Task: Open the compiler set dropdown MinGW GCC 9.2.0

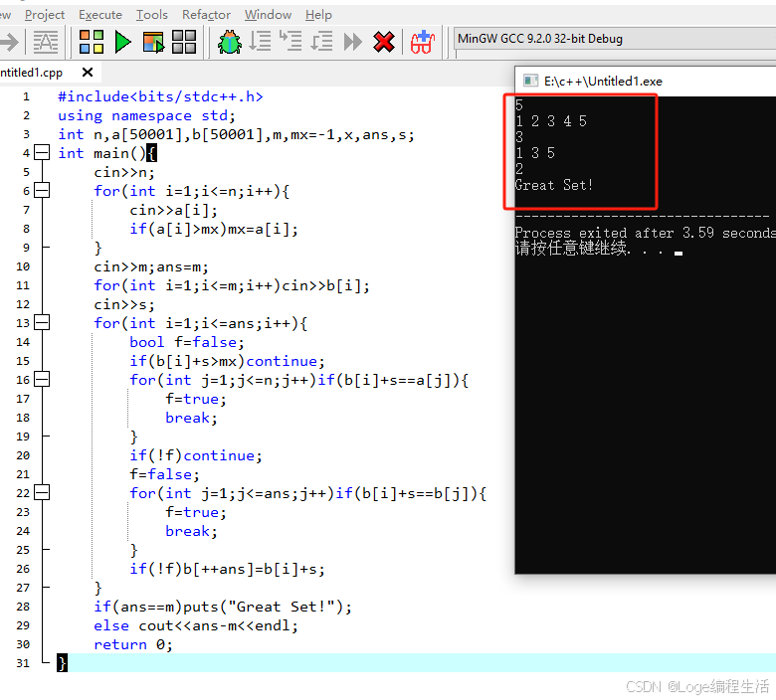Action: point(615,39)
